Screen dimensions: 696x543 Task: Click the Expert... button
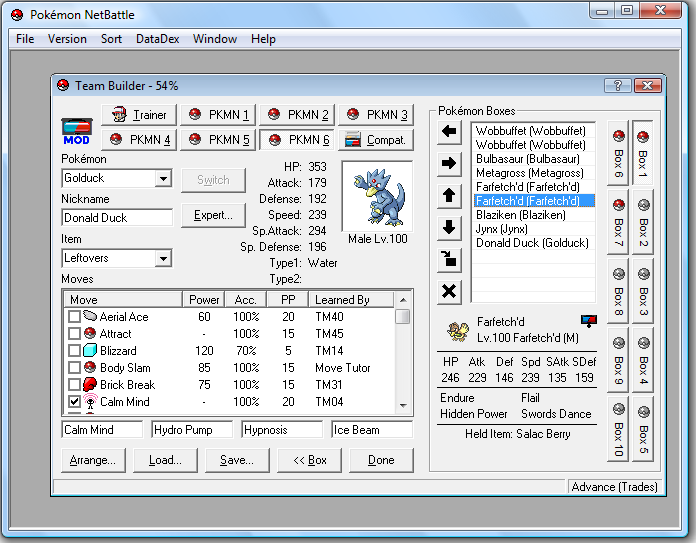(213, 215)
